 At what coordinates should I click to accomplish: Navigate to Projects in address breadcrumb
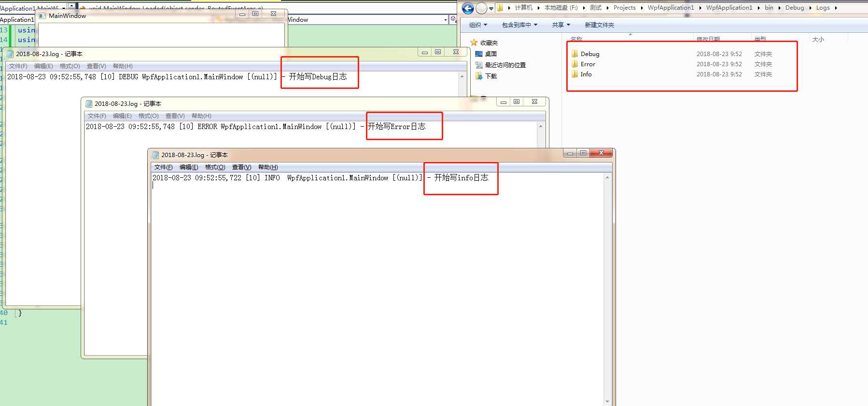pos(624,8)
